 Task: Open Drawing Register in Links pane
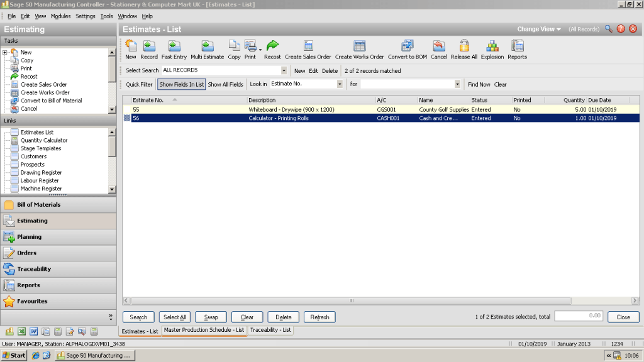[41, 173]
